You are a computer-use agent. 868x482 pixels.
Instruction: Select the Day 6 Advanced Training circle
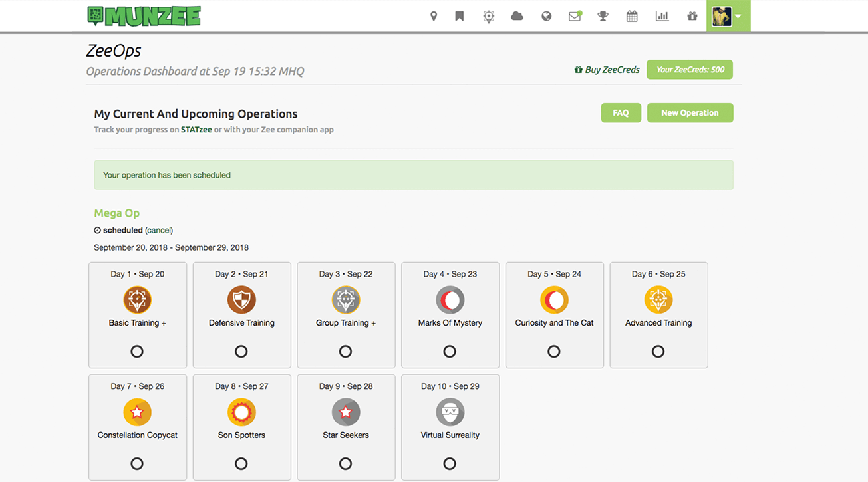click(x=658, y=351)
